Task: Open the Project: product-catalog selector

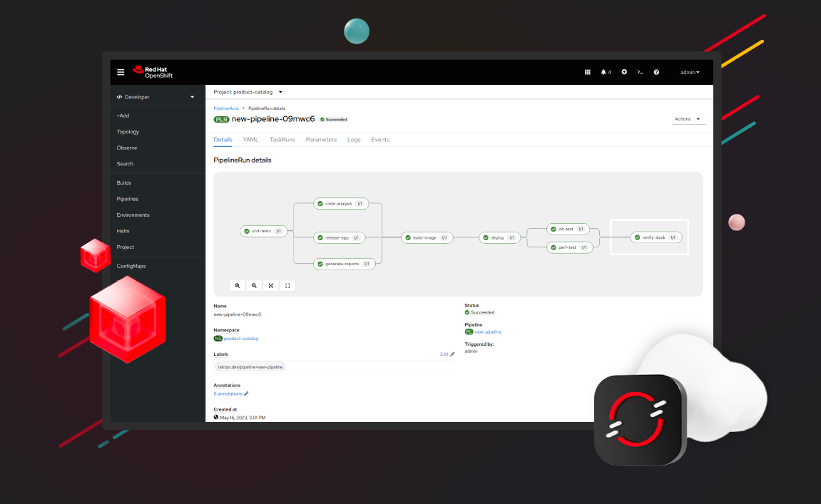Action: [x=247, y=91]
